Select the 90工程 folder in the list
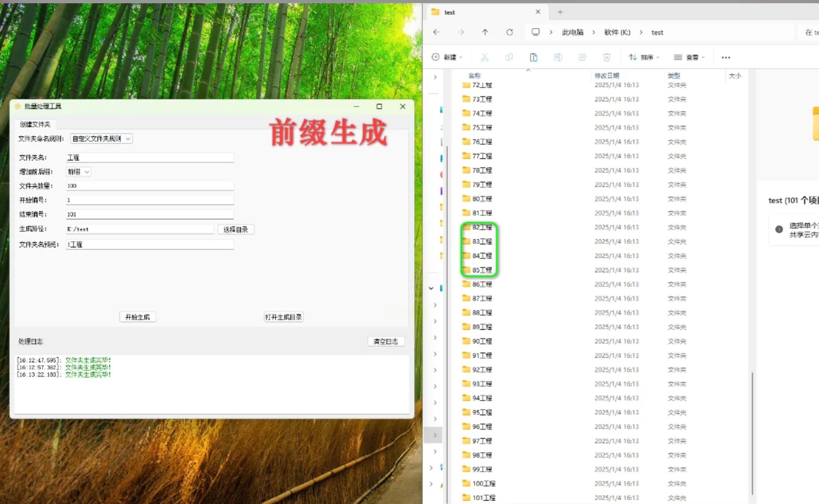The height and width of the screenshot is (504, 819). point(482,341)
